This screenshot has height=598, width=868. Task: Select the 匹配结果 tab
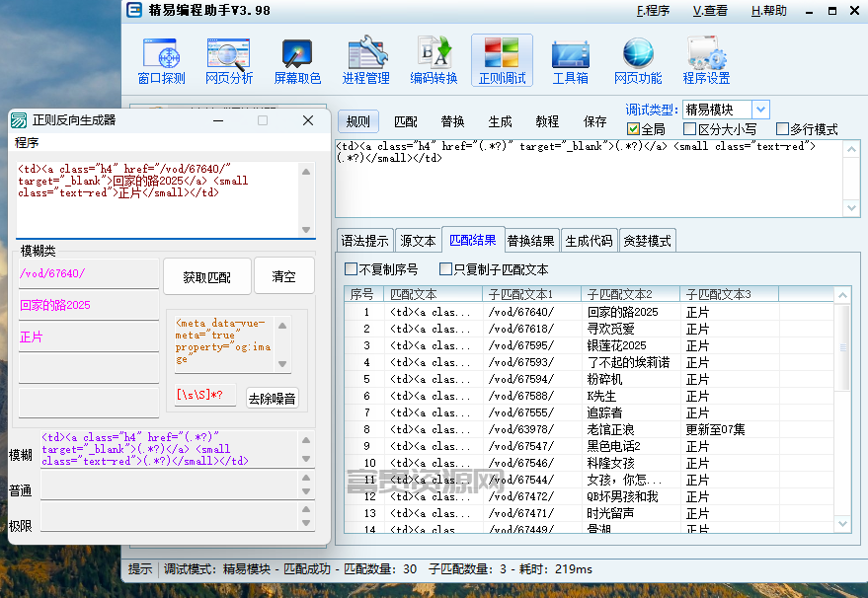click(473, 240)
